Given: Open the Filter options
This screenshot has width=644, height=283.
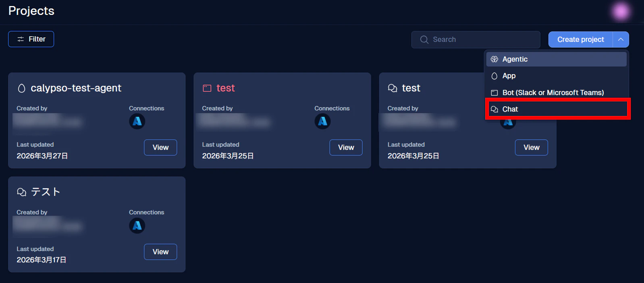Looking at the screenshot, I should tap(31, 39).
